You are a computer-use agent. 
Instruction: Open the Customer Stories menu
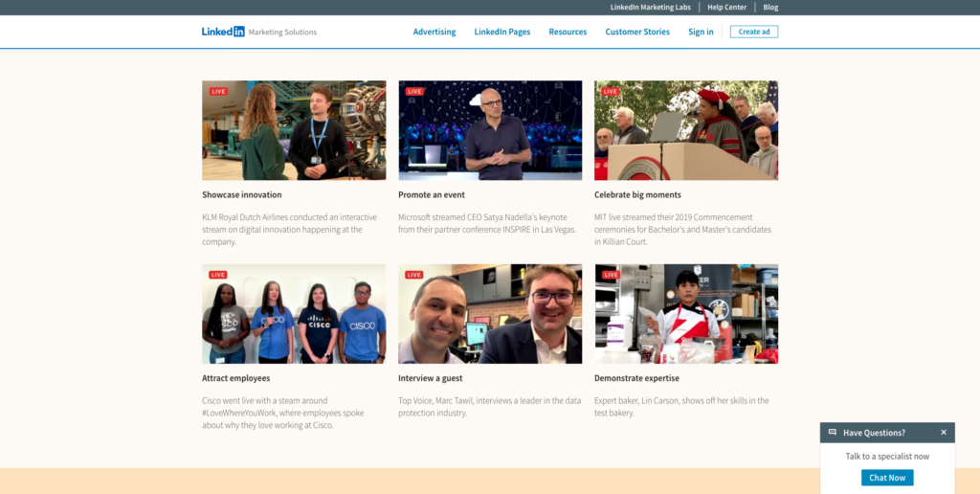coord(637,32)
